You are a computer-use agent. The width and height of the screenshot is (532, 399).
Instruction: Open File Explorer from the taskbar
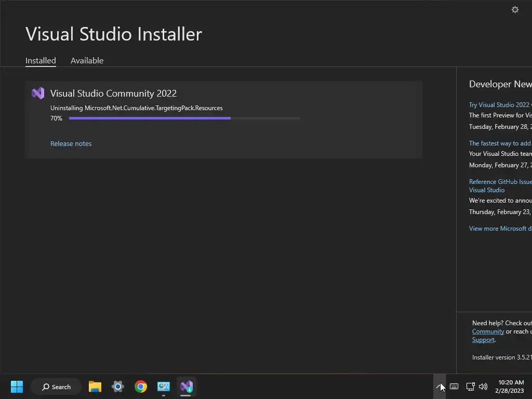coord(95,387)
